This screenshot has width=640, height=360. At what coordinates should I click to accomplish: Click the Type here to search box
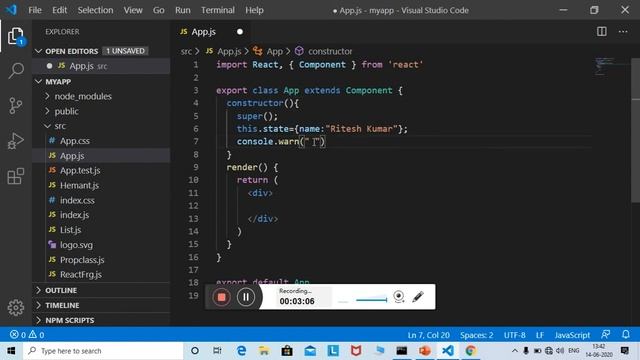(x=103, y=351)
